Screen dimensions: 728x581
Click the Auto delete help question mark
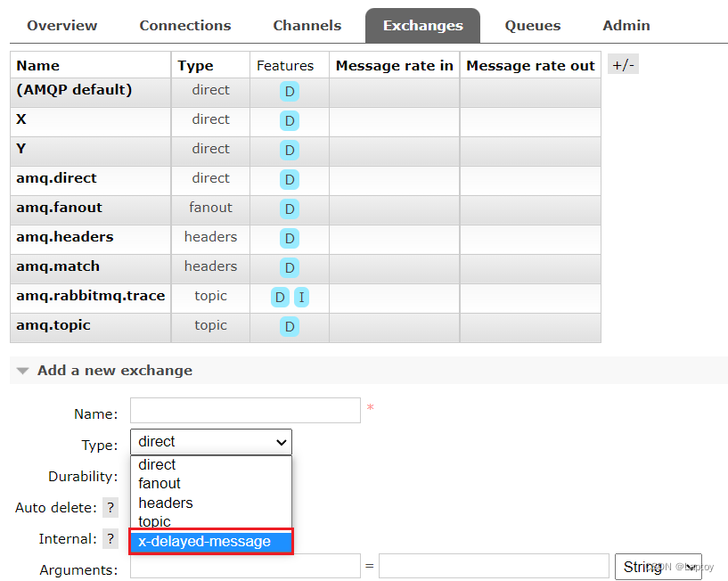[110, 508]
